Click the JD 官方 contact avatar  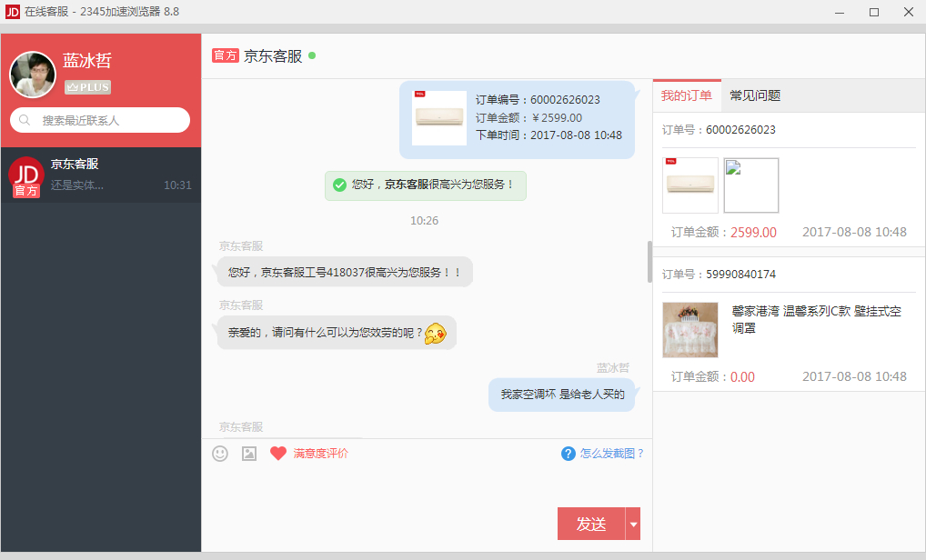(26, 175)
